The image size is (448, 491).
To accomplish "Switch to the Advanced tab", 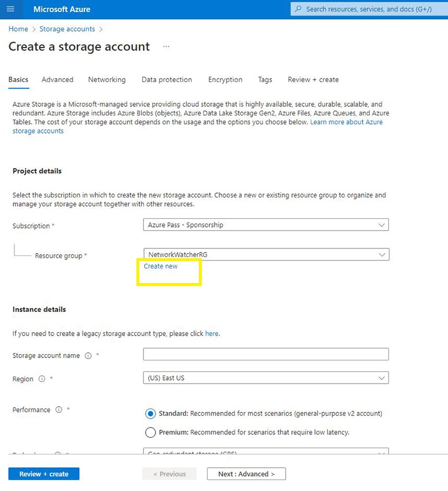I will point(57,80).
